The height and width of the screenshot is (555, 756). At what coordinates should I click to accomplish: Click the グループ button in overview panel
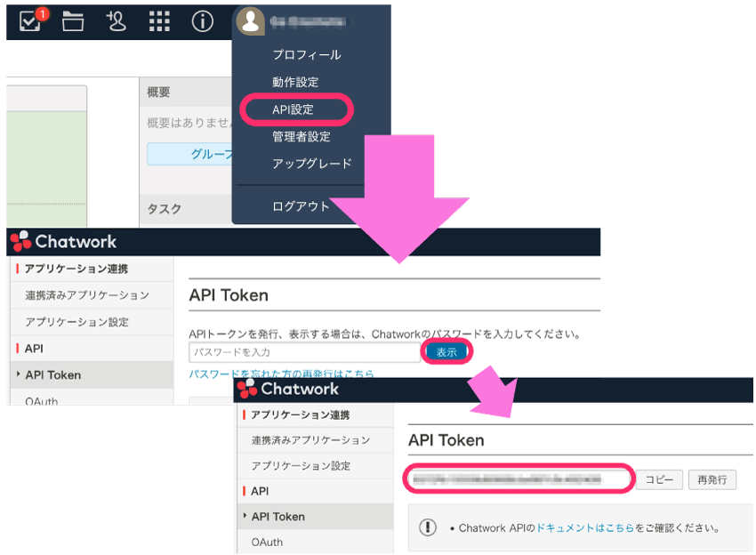[x=190, y=154]
